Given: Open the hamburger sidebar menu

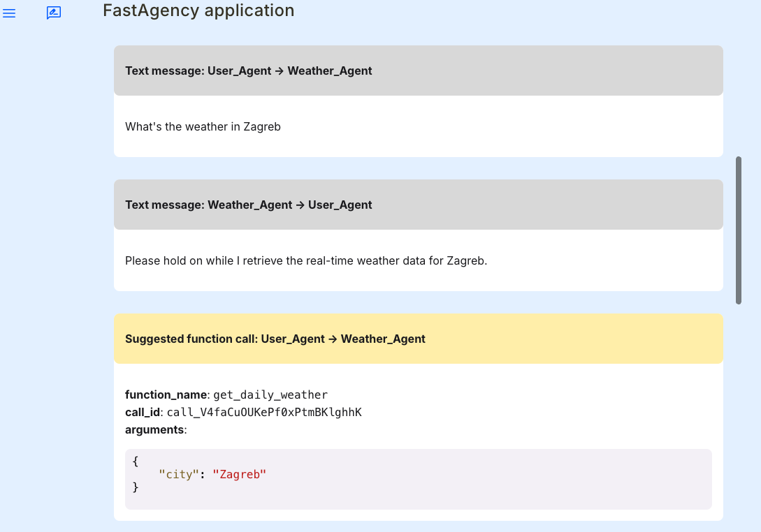Looking at the screenshot, I should (9, 13).
